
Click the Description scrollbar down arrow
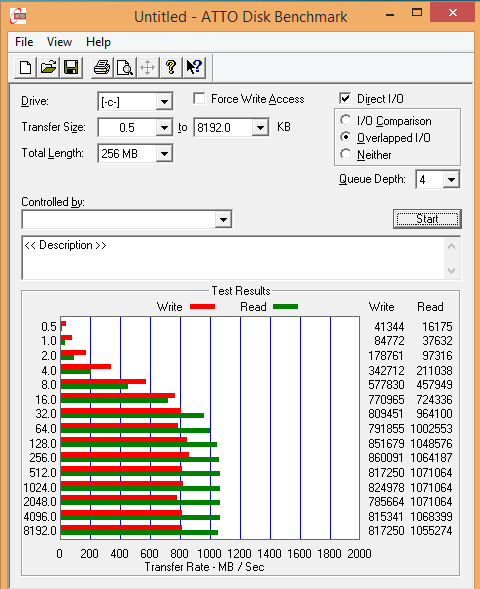(452, 270)
